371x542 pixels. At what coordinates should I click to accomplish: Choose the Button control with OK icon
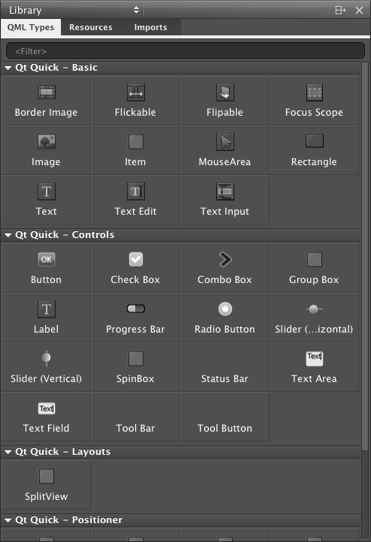(46, 259)
